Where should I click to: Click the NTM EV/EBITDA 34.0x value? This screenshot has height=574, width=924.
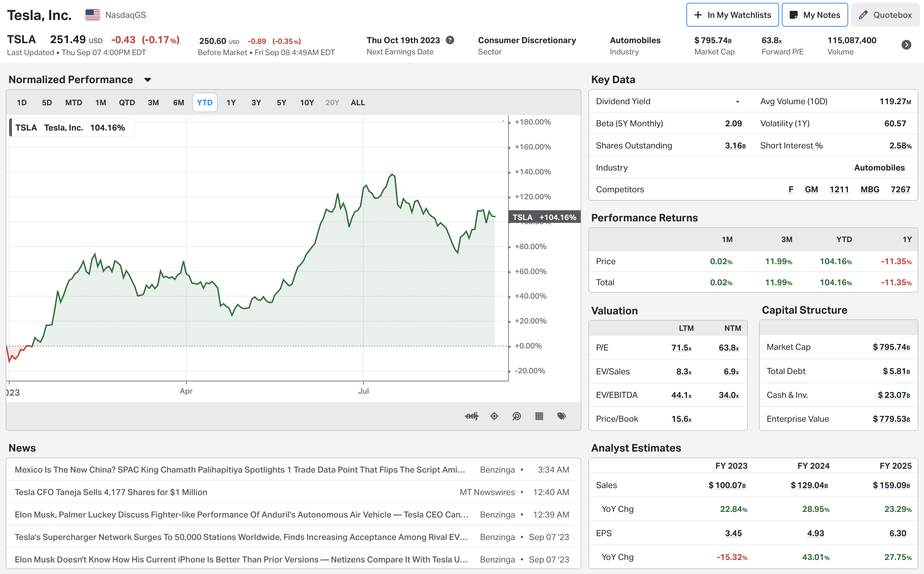729,395
